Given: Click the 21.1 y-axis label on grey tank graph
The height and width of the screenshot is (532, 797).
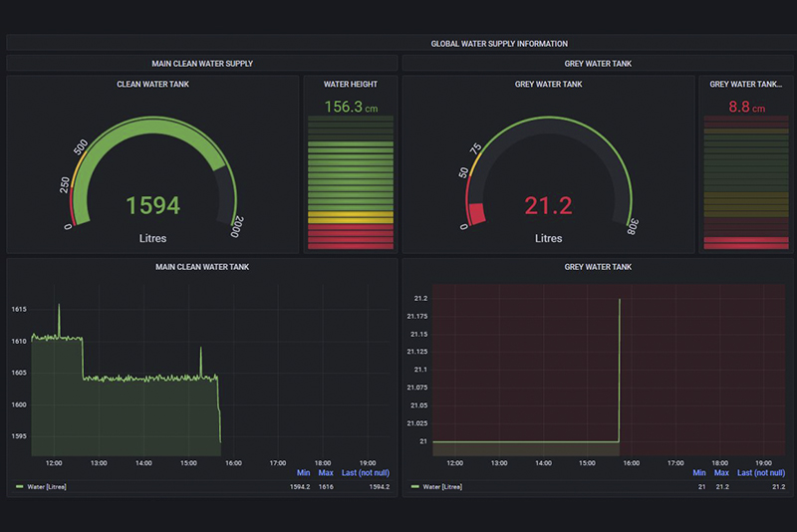Looking at the screenshot, I should point(420,370).
